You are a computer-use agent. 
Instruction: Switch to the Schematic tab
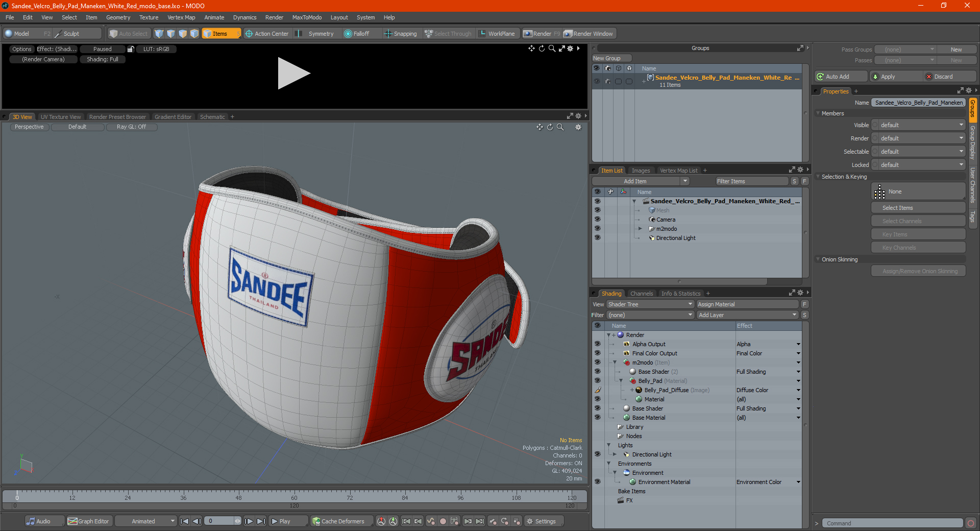212,117
